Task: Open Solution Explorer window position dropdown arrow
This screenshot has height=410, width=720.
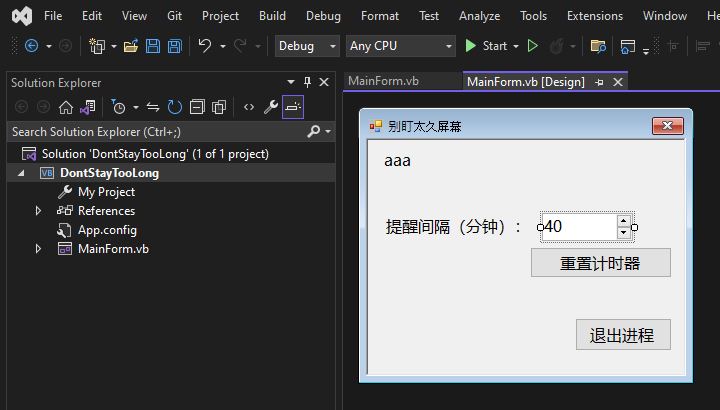Action: tap(291, 83)
